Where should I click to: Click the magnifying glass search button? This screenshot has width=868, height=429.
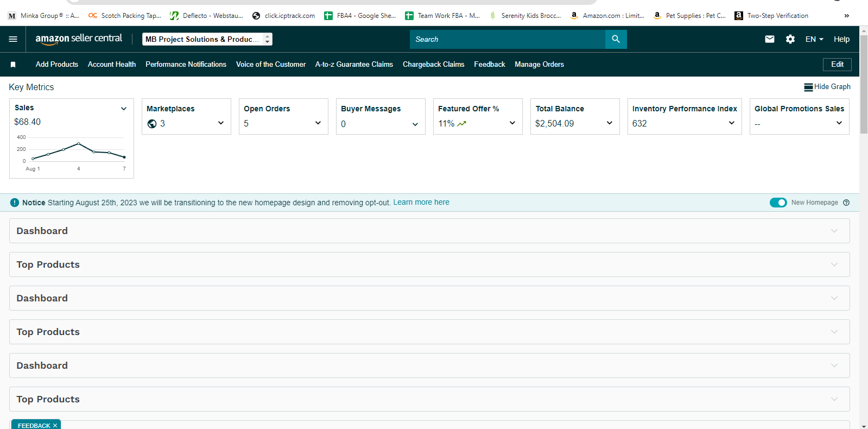[x=616, y=39]
